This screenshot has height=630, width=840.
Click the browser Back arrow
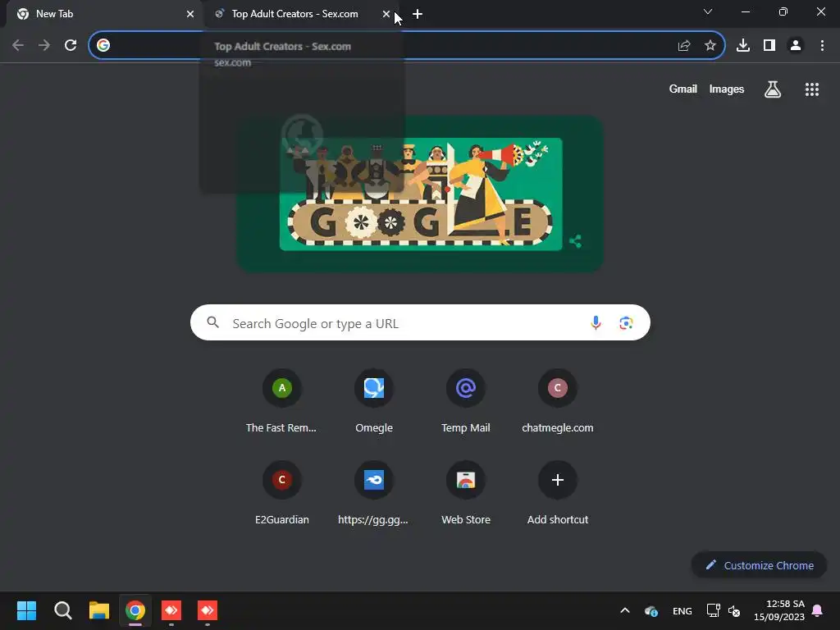click(18, 46)
